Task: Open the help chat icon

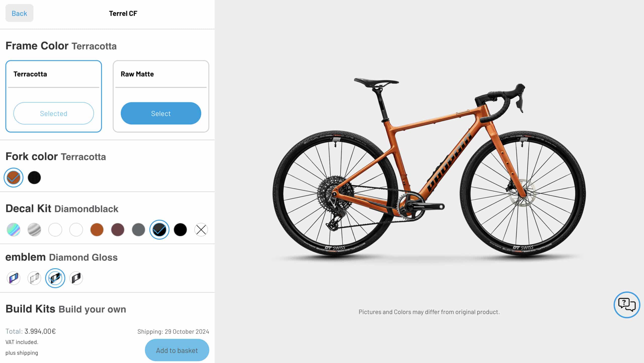Action: pyautogui.click(x=627, y=305)
